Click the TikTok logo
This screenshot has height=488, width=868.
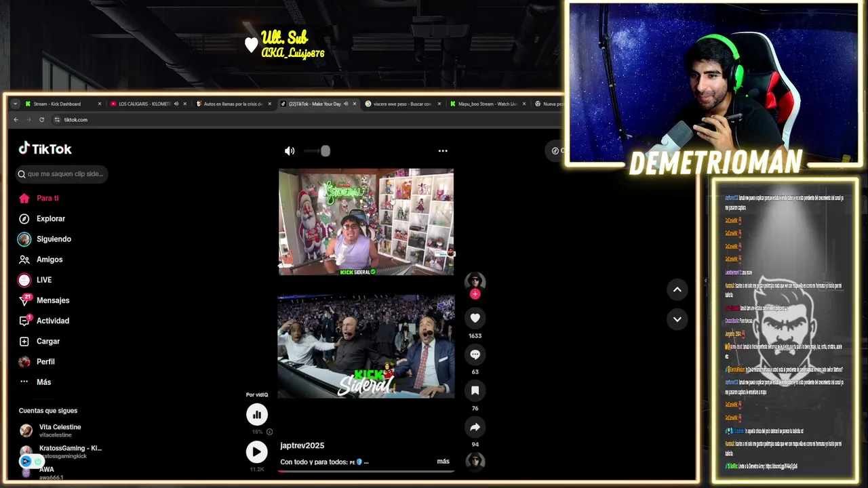45,148
